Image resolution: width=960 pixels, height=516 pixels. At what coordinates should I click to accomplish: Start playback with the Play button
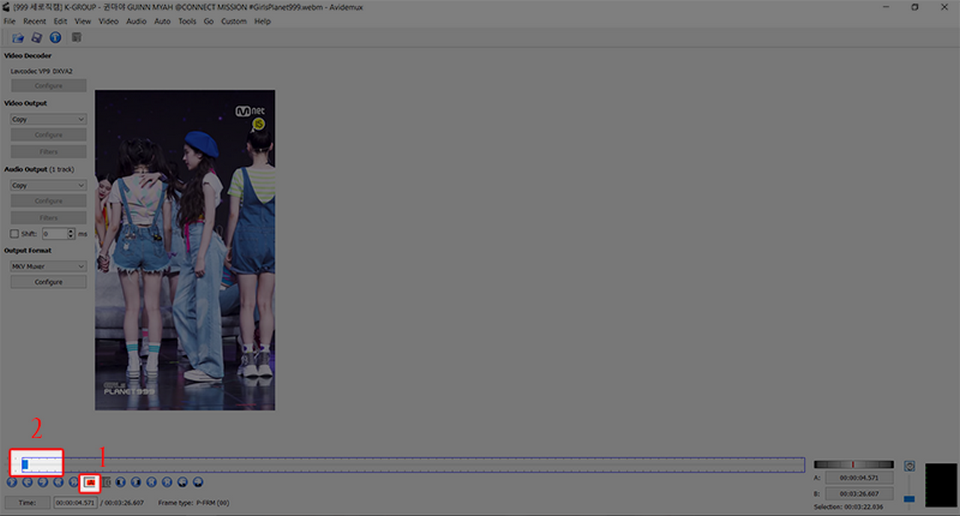point(12,482)
